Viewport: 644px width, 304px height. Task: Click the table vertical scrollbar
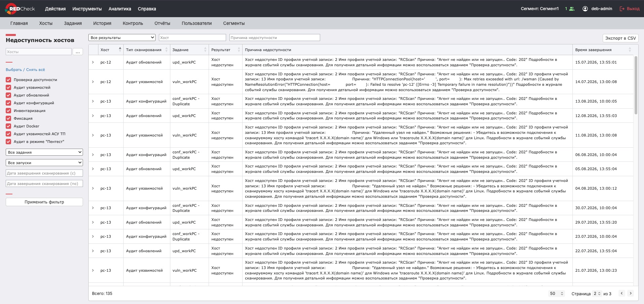636,85
